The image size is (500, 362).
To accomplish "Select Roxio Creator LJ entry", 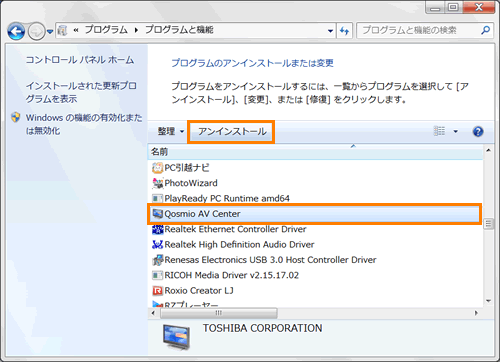I will pos(199,290).
